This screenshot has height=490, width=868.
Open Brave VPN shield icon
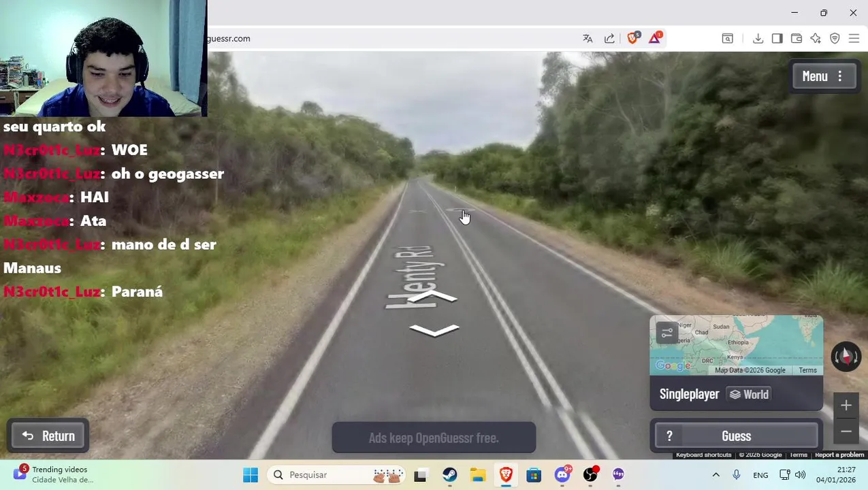tap(835, 39)
